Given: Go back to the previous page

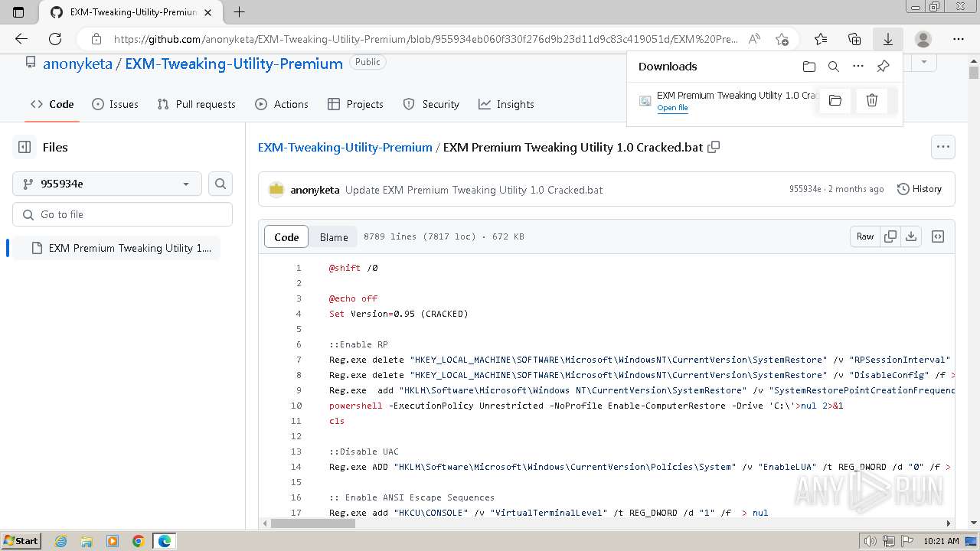Looking at the screenshot, I should [x=21, y=39].
